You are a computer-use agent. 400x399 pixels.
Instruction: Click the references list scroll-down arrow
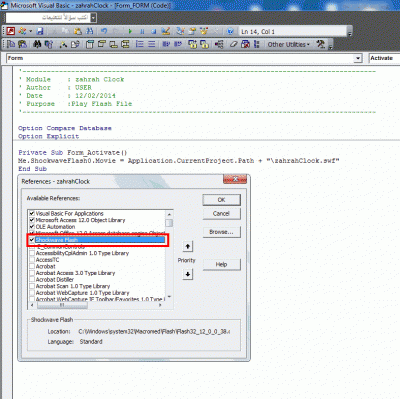tap(169, 297)
